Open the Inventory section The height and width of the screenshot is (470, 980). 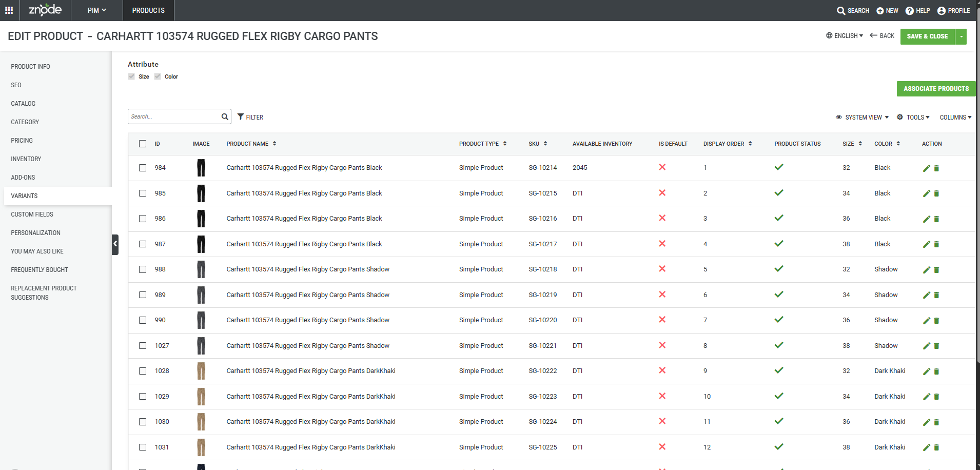26,159
